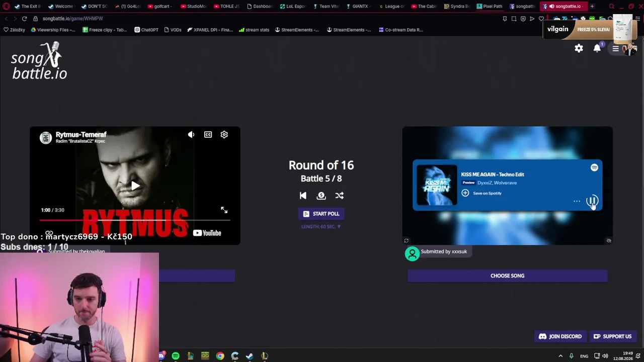Image resolution: width=644 pixels, height=362 pixels.
Task: Start the poll
Action: 321,214
